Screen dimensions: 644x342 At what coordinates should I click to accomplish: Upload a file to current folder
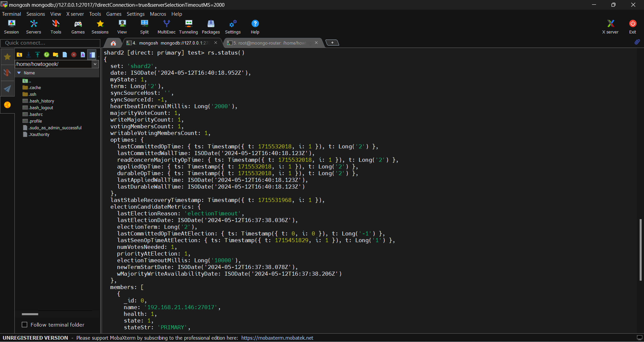coord(38,55)
